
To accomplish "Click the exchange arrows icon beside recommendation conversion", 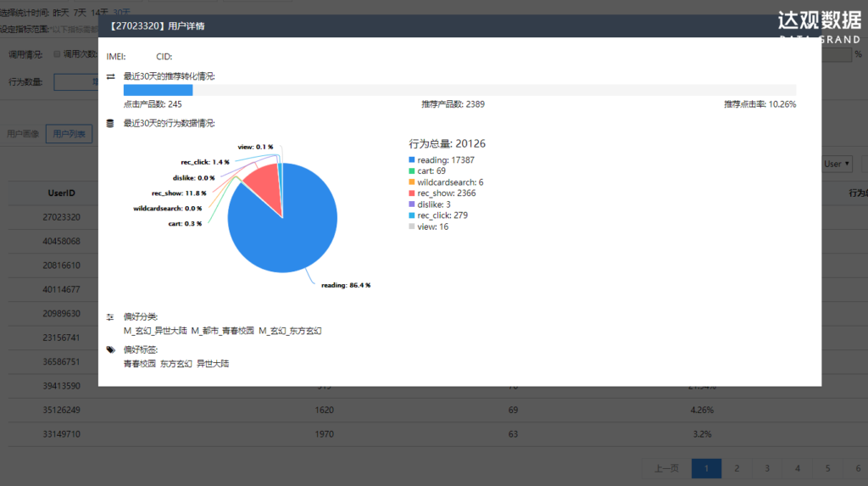I will click(110, 76).
